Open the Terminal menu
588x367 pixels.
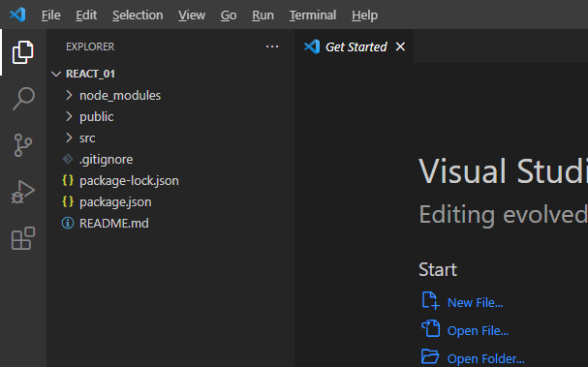coord(313,15)
